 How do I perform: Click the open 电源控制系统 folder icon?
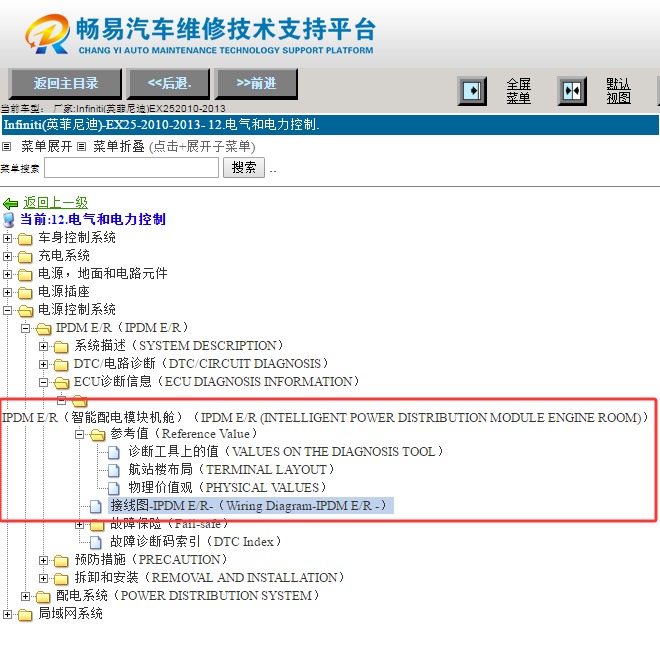pyautogui.click(x=25, y=311)
